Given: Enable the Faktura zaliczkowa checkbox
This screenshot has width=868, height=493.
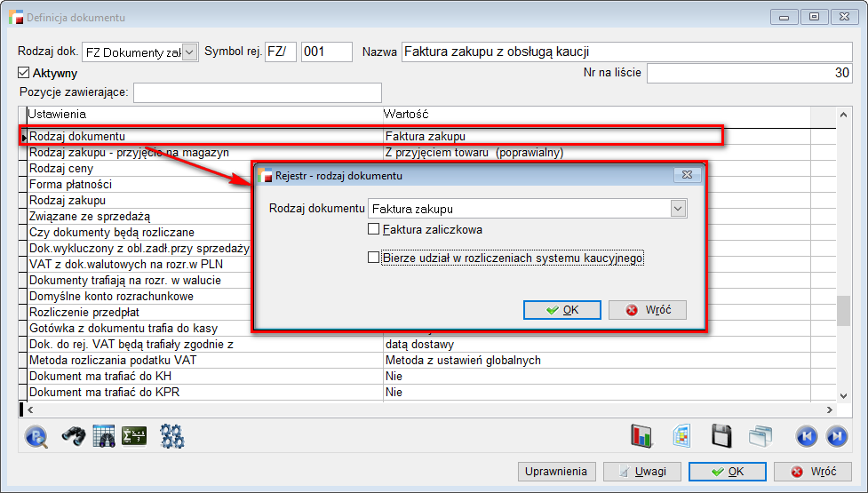Looking at the screenshot, I should point(374,229).
